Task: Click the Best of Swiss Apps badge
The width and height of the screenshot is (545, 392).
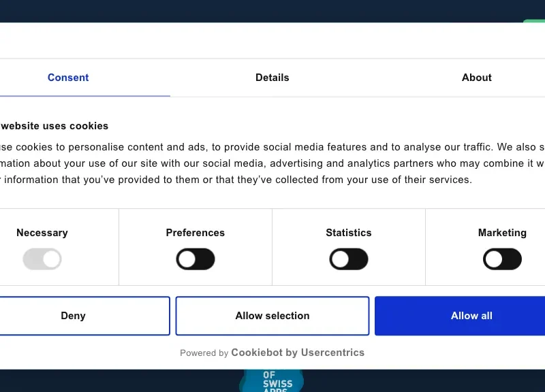Action: point(272,381)
